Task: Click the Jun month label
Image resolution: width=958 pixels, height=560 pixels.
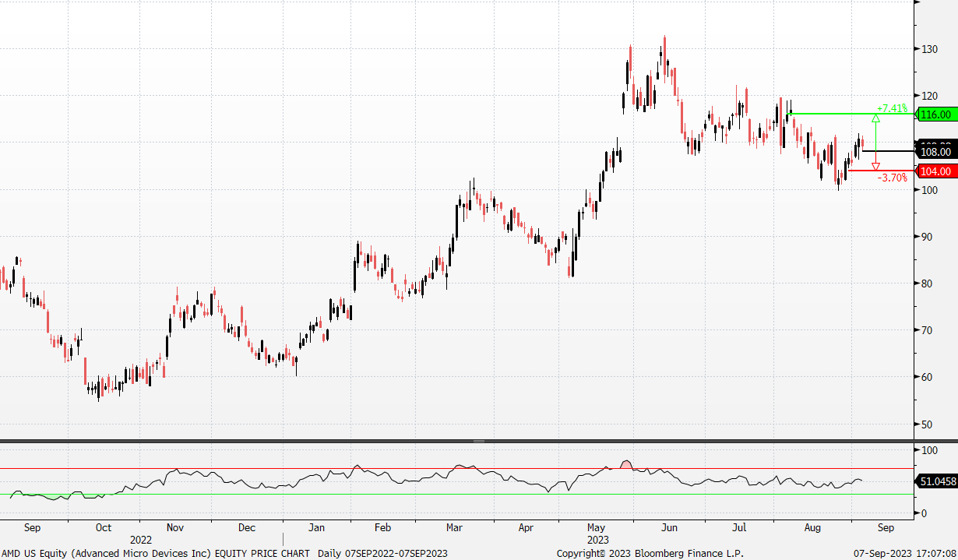Action: (x=669, y=527)
